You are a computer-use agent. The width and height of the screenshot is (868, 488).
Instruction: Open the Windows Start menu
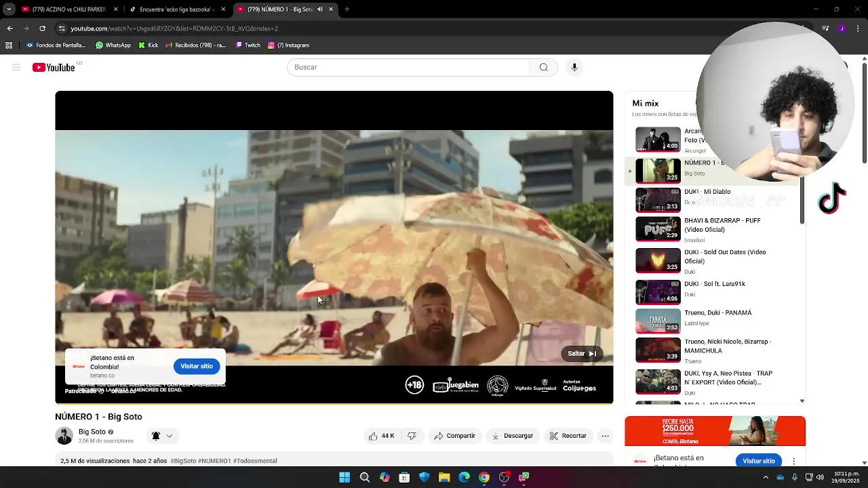344,477
